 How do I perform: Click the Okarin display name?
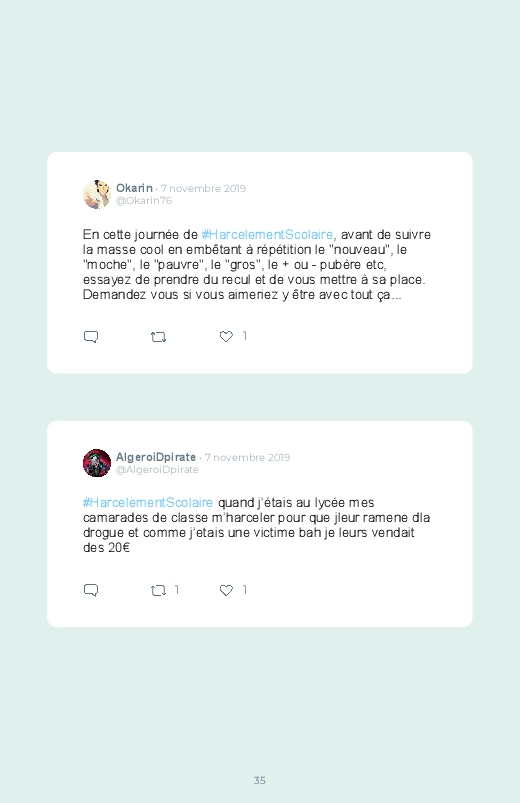pyautogui.click(x=134, y=188)
